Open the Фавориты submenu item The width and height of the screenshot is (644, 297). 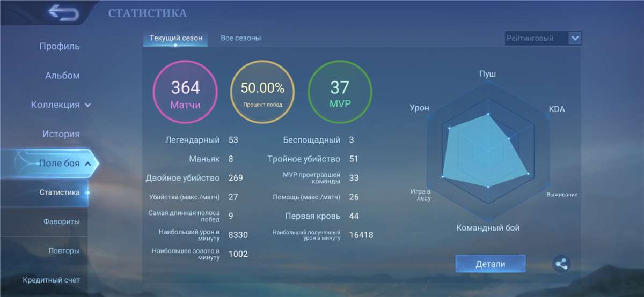coord(62,221)
